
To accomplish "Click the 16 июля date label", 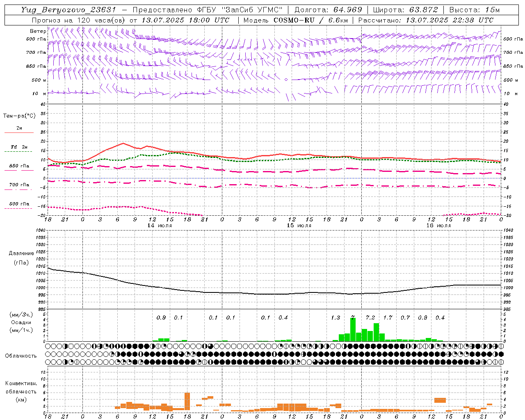I will [438, 226].
